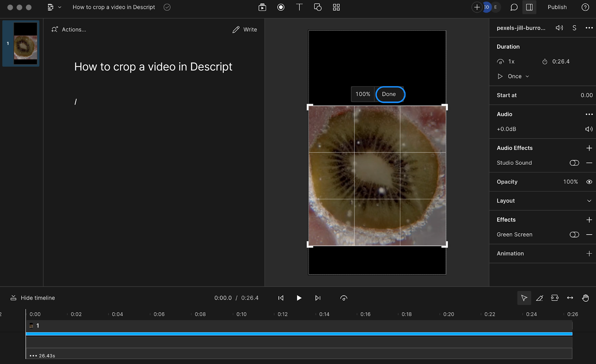
Task: Open the shapes tool
Action: coord(318,7)
